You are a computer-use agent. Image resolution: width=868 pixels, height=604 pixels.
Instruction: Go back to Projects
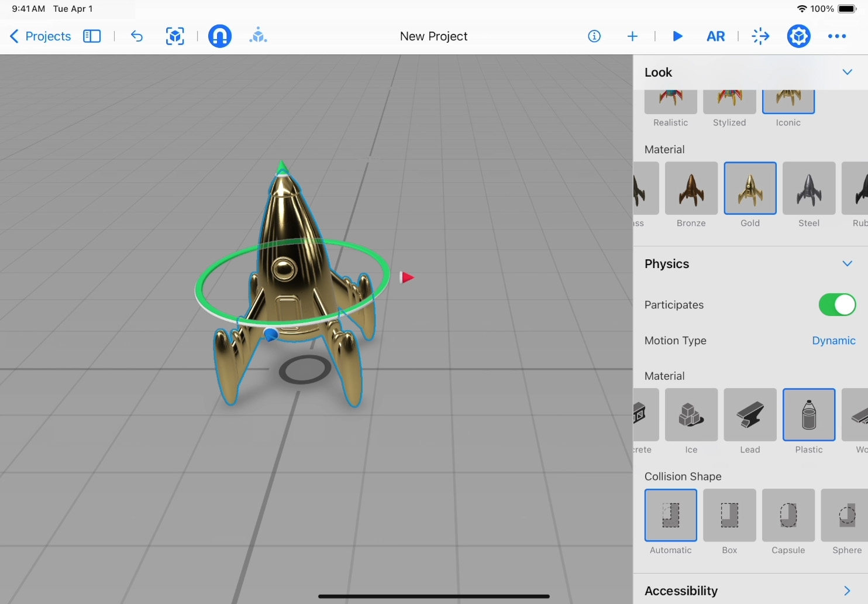tap(41, 36)
